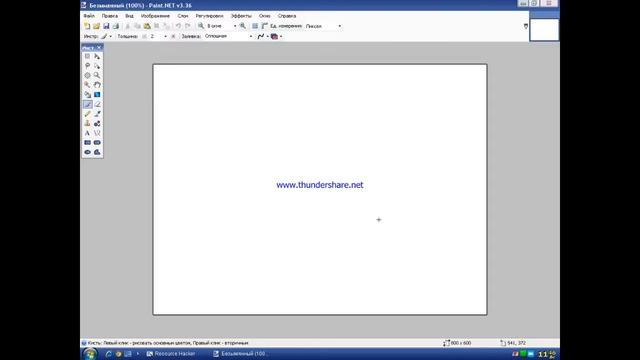Select the Ellipse Select tool
Viewport: 640px width, 360px height.
pos(87,76)
